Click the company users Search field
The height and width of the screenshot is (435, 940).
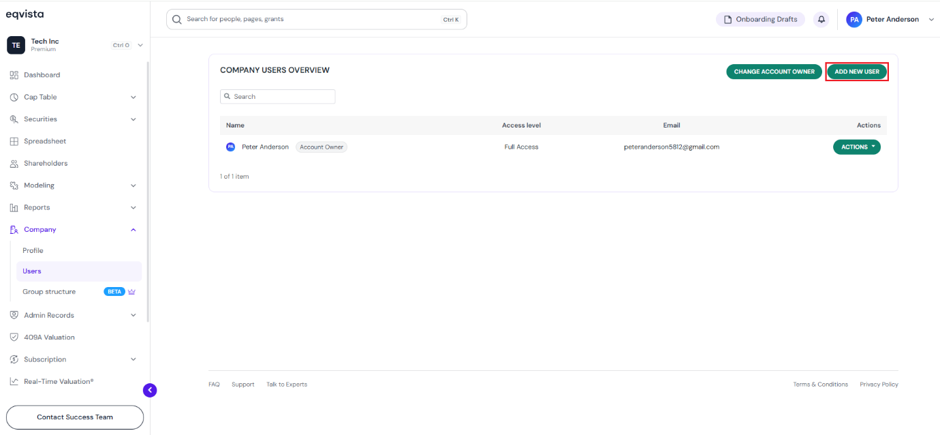[x=278, y=96]
